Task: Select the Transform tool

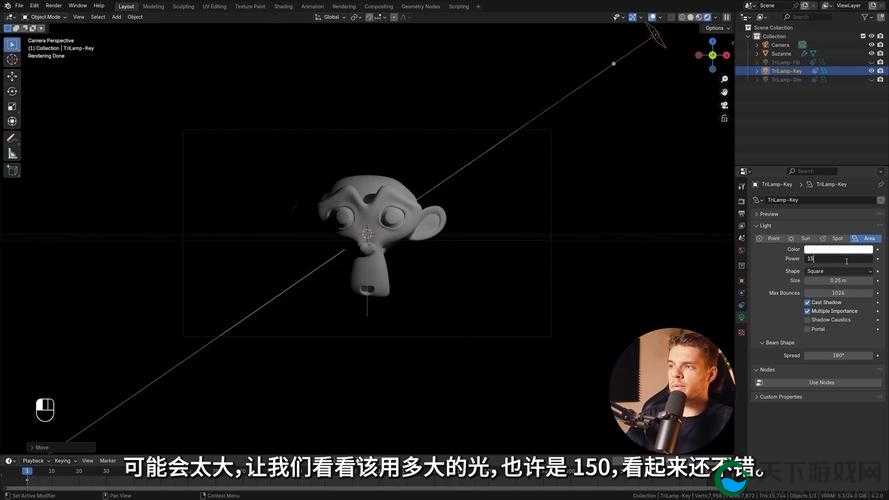Action: point(12,121)
